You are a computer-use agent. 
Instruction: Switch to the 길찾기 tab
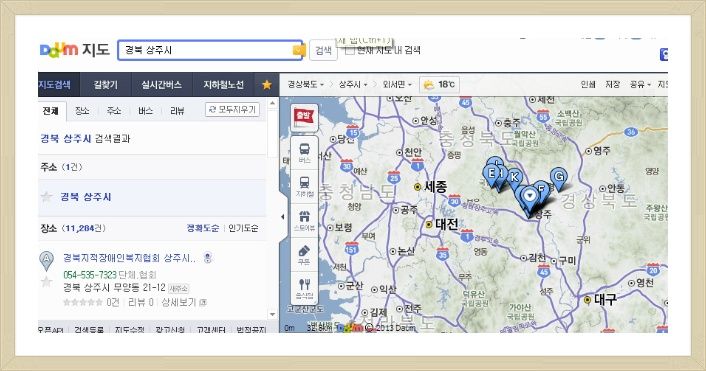coord(105,85)
